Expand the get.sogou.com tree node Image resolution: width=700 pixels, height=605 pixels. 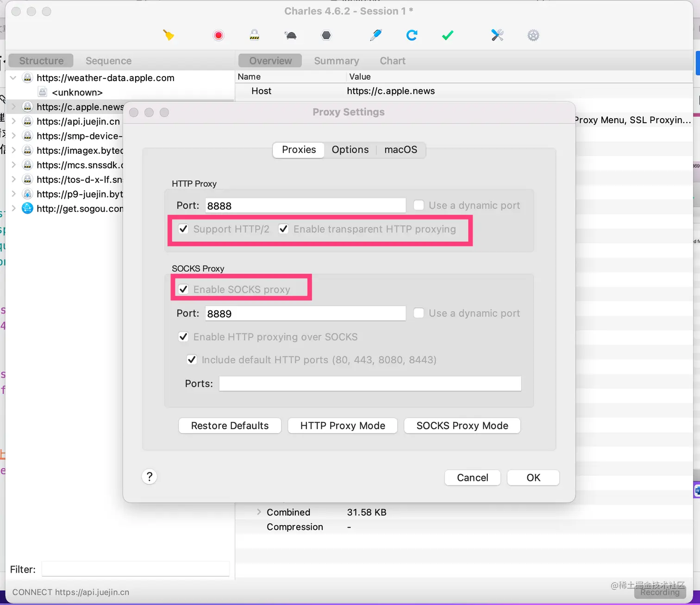tap(13, 208)
